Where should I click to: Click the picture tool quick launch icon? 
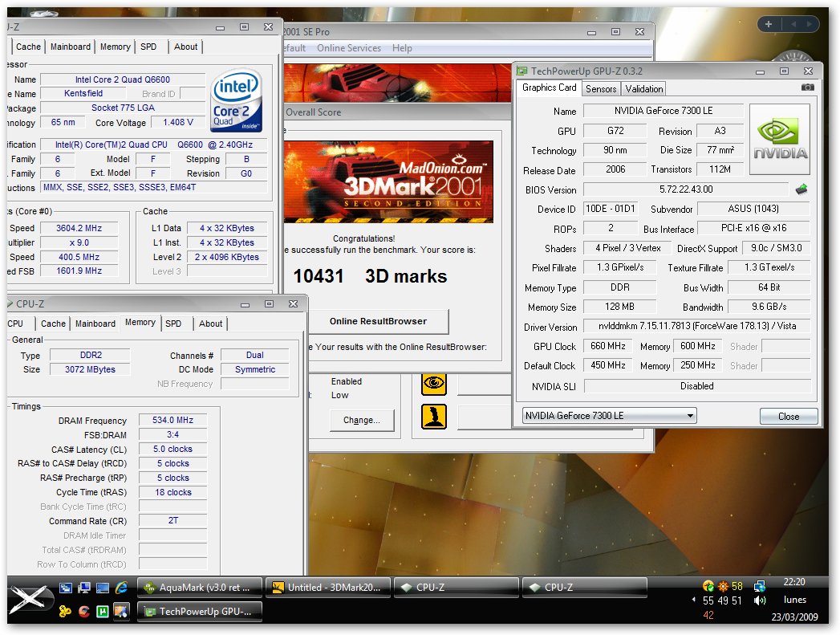point(121,611)
